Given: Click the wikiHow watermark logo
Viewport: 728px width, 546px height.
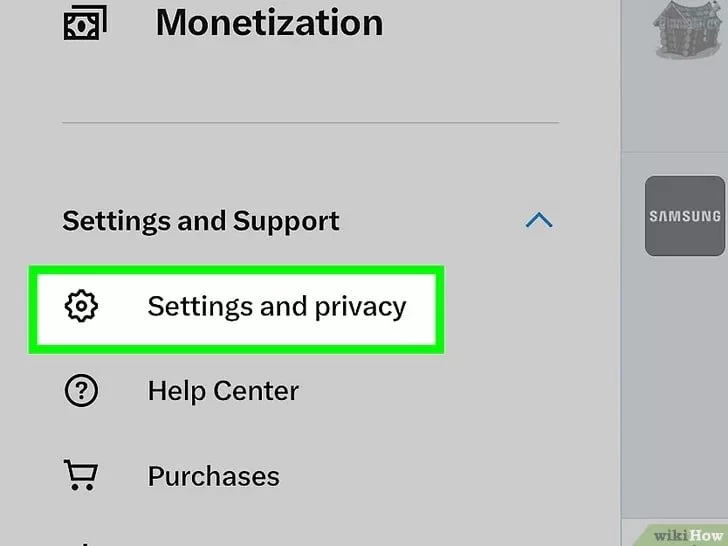Looking at the screenshot, I should [682, 533].
